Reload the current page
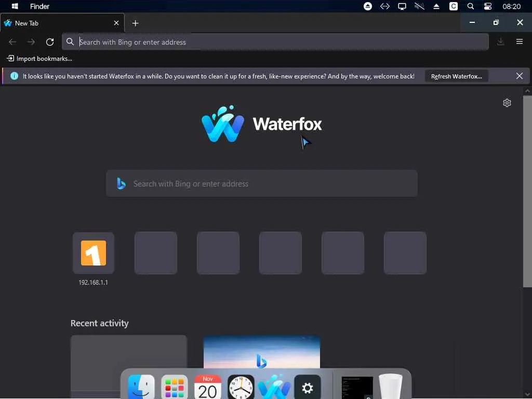532x399 pixels. (x=50, y=42)
